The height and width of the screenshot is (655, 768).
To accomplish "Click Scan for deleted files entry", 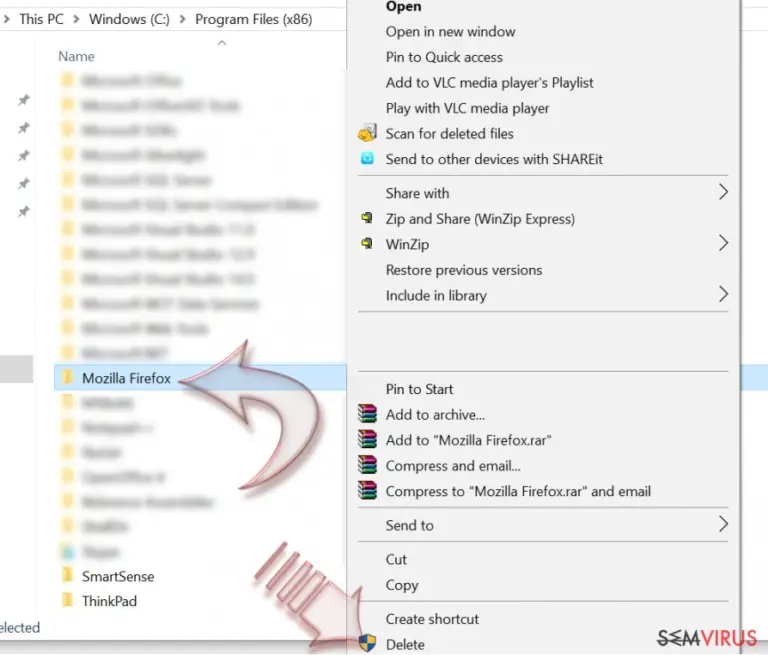I will pos(449,134).
